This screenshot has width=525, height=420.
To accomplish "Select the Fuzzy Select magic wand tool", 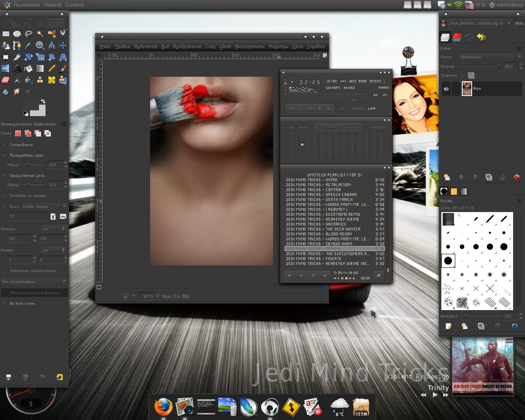I will pos(40,34).
